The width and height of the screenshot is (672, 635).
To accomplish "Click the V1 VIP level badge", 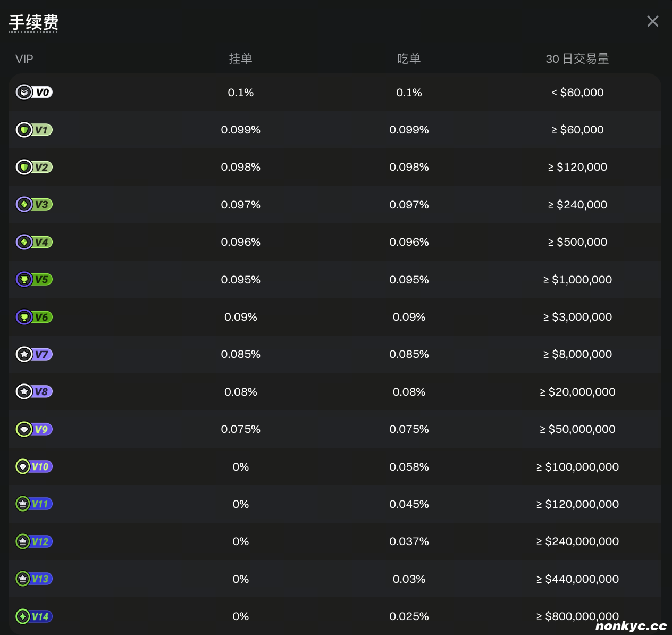I will pyautogui.click(x=34, y=130).
